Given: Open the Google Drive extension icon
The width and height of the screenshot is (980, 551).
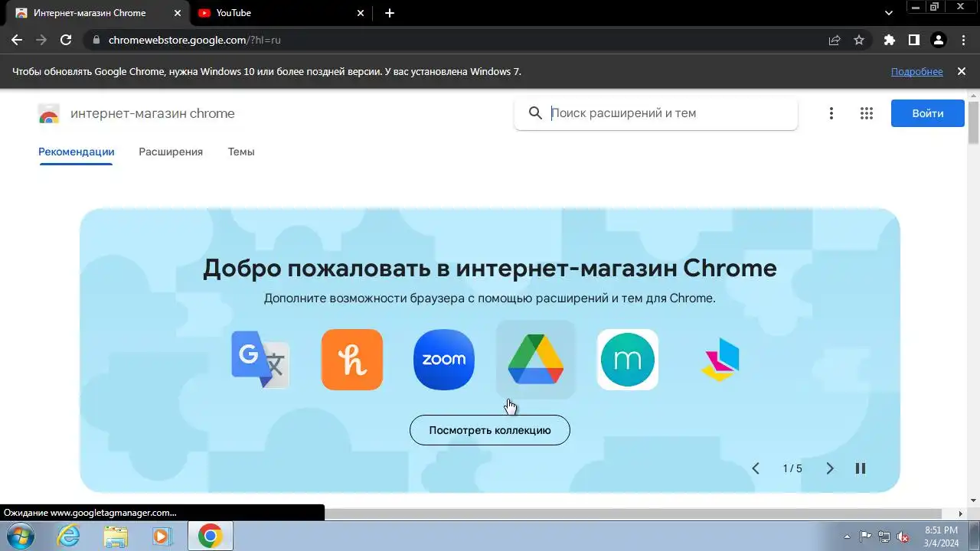Looking at the screenshot, I should pyautogui.click(x=536, y=360).
